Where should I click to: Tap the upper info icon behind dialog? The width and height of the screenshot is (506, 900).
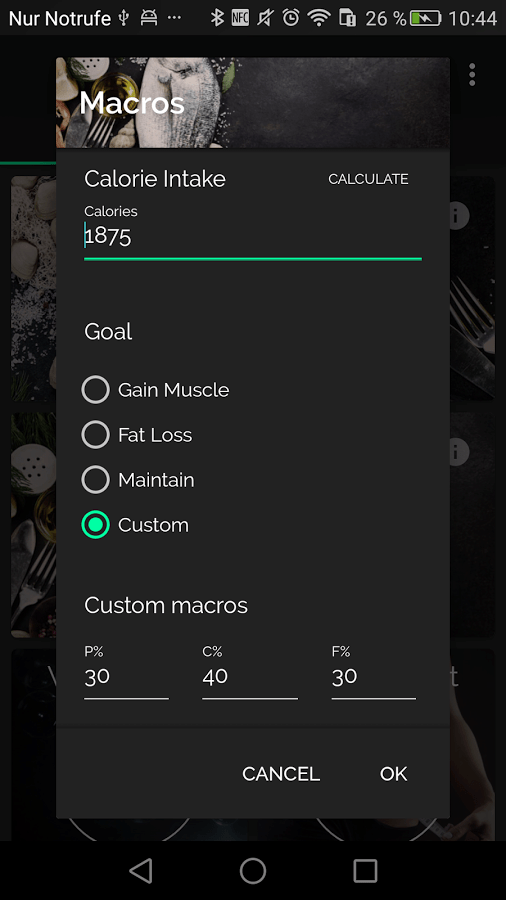coord(458,215)
